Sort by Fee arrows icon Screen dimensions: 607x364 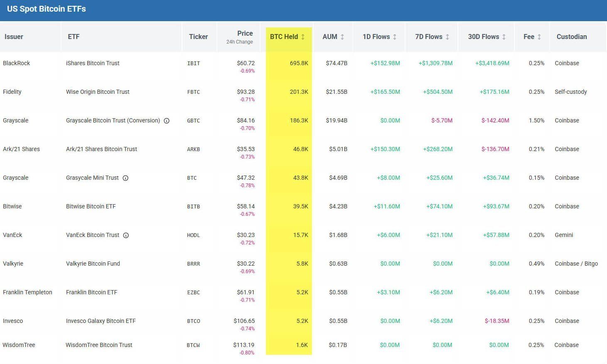click(x=539, y=37)
